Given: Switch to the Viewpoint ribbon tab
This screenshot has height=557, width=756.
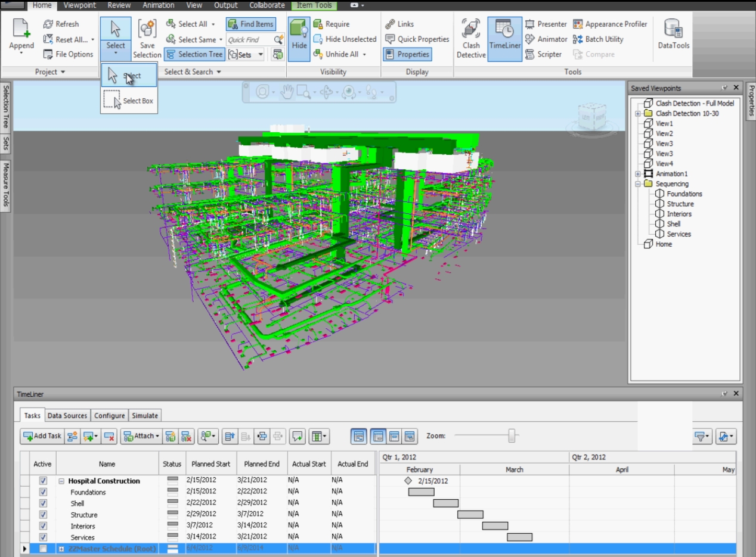Looking at the screenshot, I should click(80, 5).
